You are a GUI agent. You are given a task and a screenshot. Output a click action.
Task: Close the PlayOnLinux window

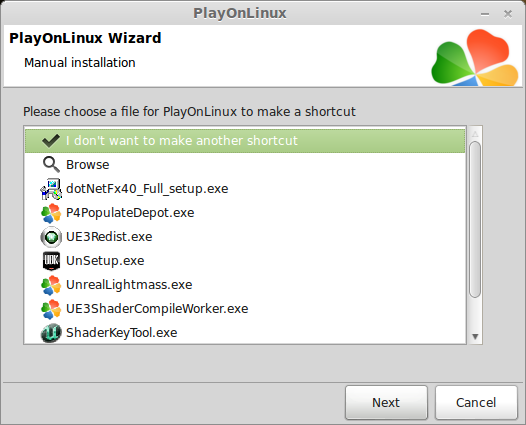(508, 14)
